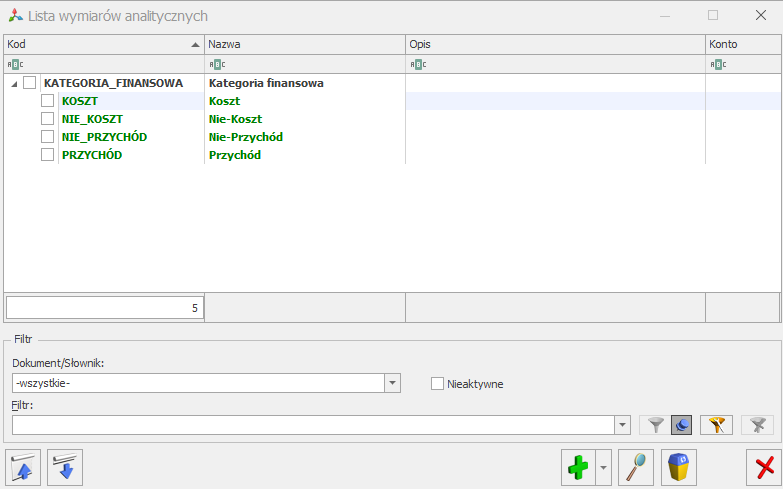Click into the Filtr text field
Screen dimensions: 783x489
[313, 425]
